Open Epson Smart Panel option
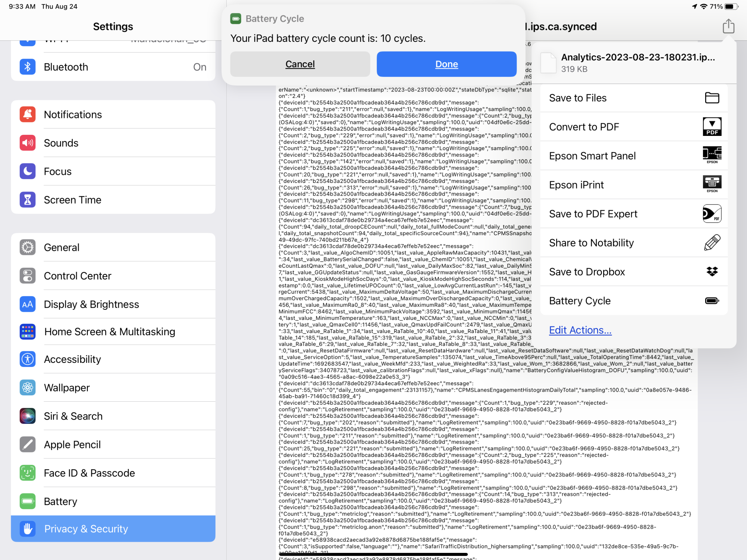747x560 pixels. tap(633, 156)
